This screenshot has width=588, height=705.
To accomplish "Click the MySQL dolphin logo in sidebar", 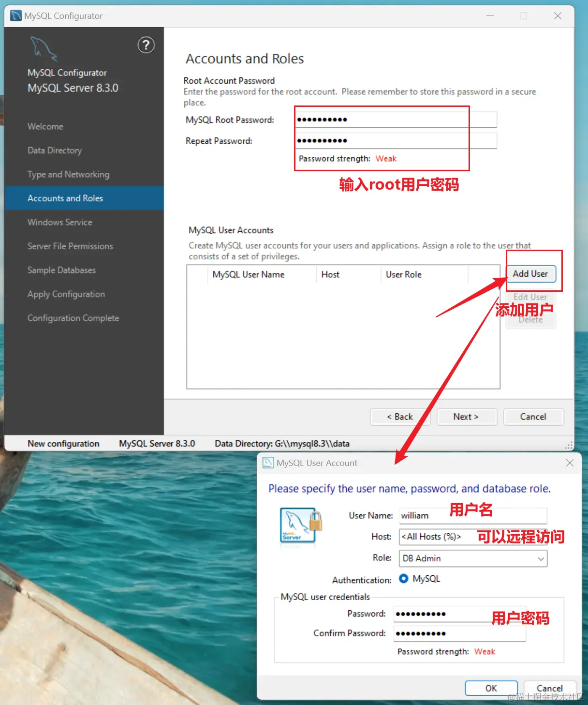I will (44, 49).
